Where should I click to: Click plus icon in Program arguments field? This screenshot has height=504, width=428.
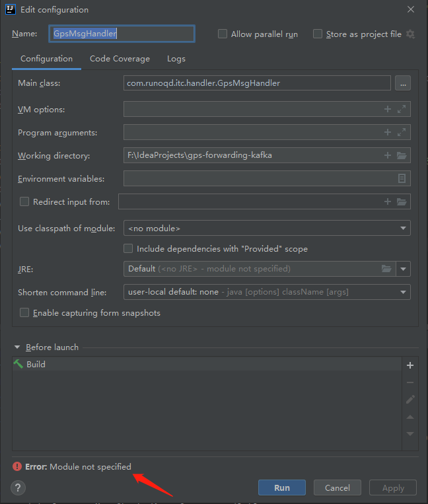(388, 133)
